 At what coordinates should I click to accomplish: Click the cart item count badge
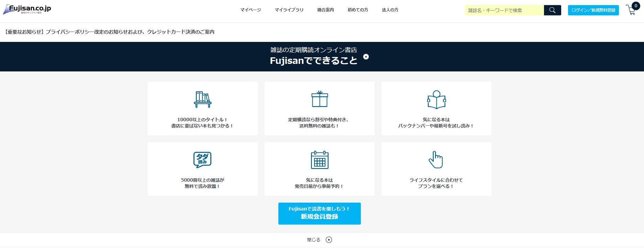point(636,6)
